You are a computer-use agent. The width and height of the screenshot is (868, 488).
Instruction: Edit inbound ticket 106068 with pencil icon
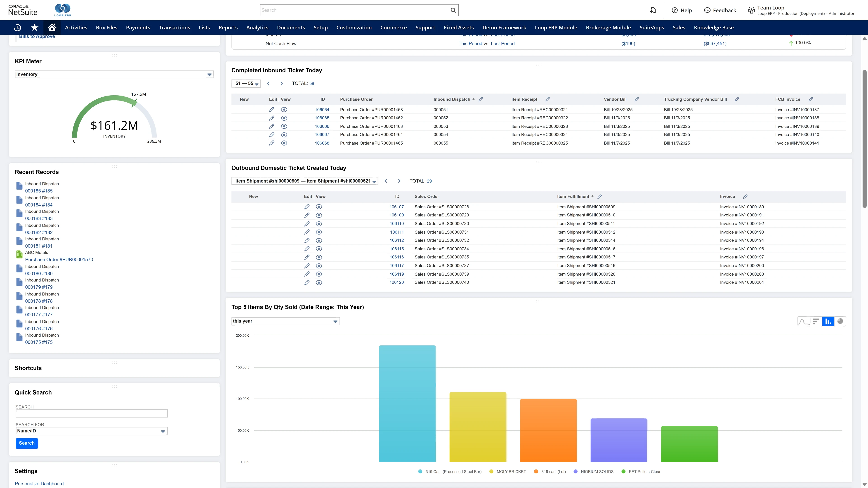click(271, 143)
